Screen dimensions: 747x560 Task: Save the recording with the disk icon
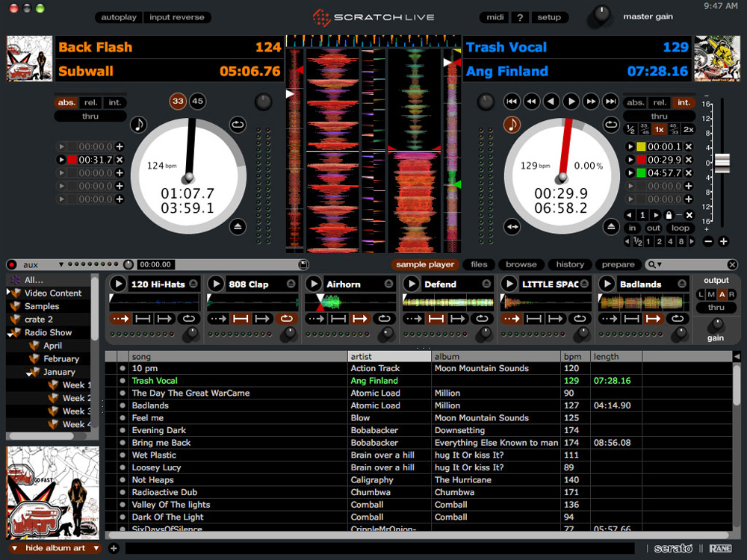pos(303,264)
